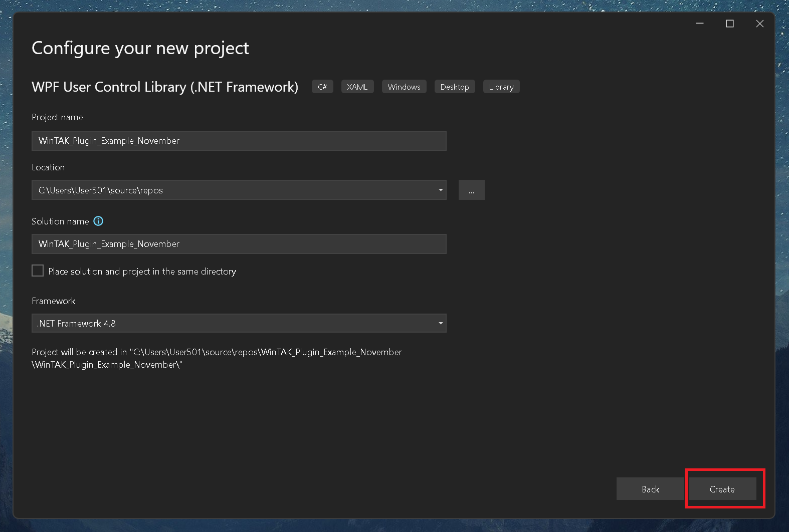This screenshot has width=789, height=532.
Task: Click the Create button
Action: (x=722, y=489)
